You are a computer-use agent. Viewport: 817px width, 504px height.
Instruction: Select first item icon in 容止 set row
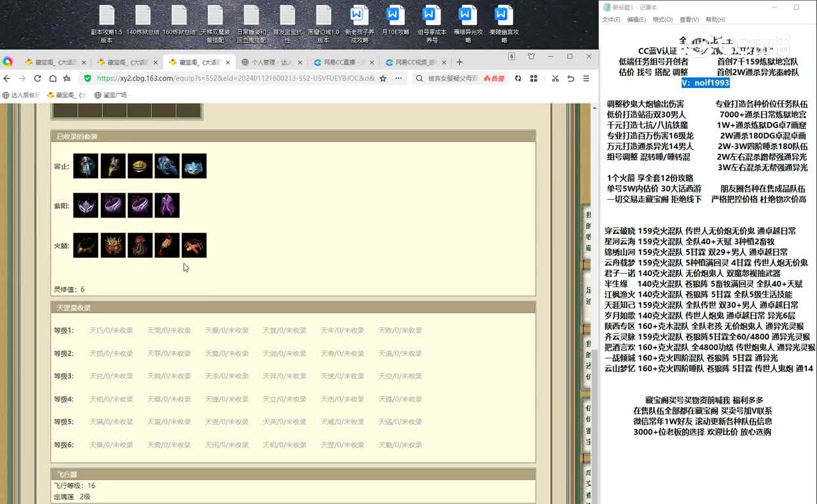point(86,166)
